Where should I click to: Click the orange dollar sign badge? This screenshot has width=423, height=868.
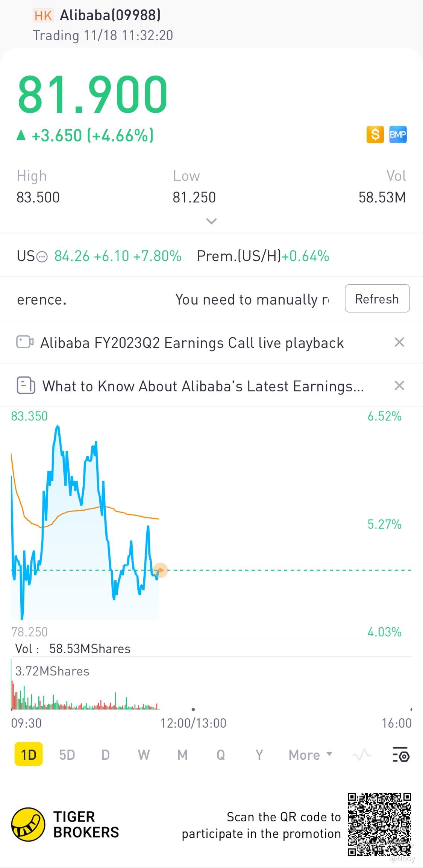375,134
